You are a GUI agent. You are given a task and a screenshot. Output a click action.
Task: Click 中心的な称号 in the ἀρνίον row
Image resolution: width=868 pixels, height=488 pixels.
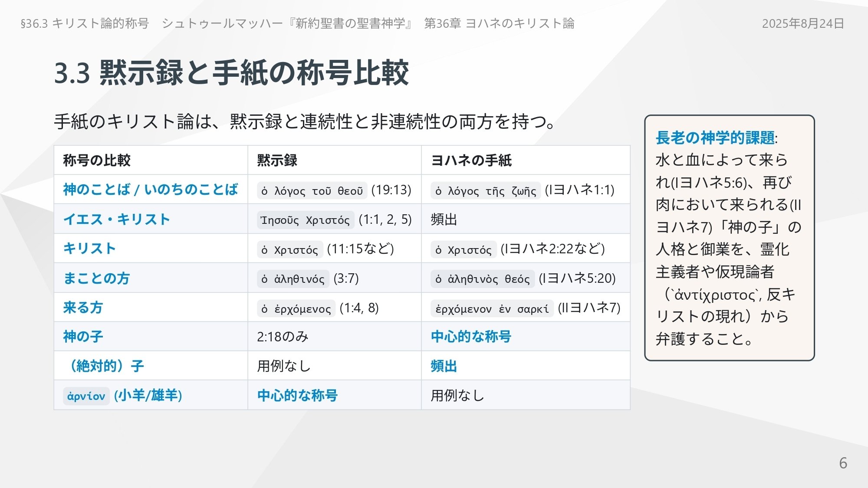pos(297,395)
